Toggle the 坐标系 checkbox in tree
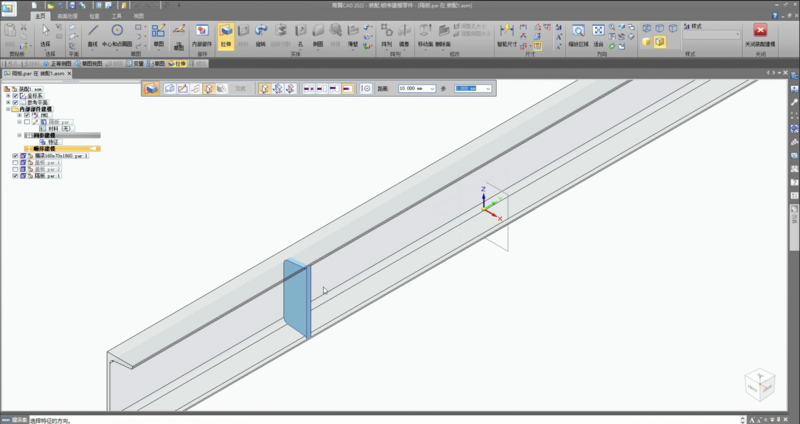This screenshot has height=424, width=800. pos(15,95)
